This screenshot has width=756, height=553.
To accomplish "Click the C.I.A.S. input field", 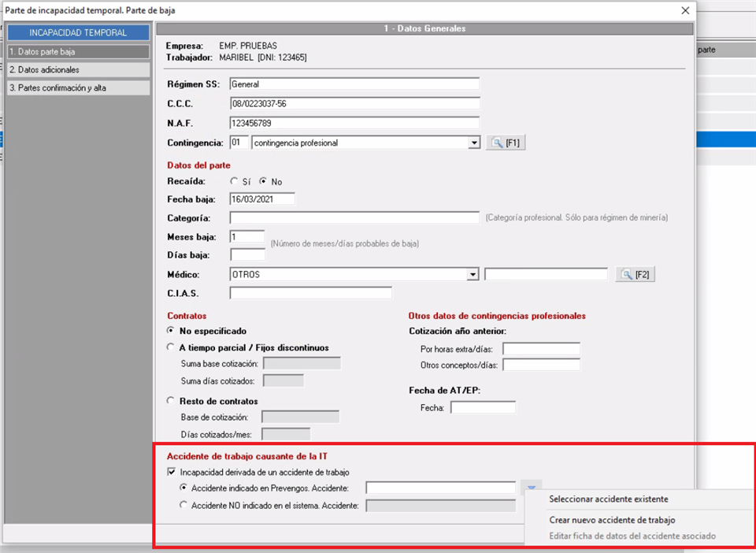I will (310, 293).
